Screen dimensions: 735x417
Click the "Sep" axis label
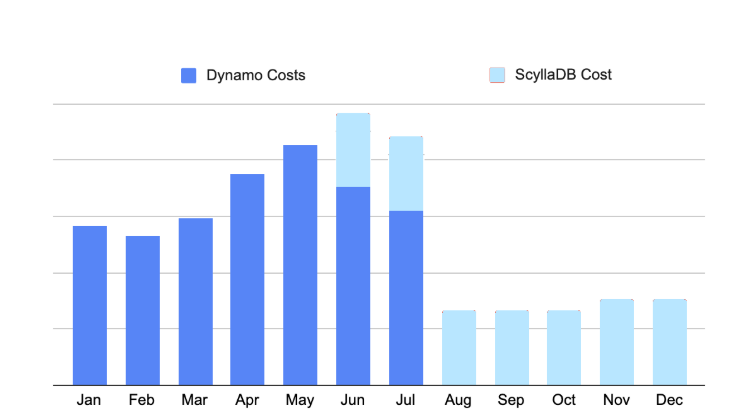pos(511,401)
